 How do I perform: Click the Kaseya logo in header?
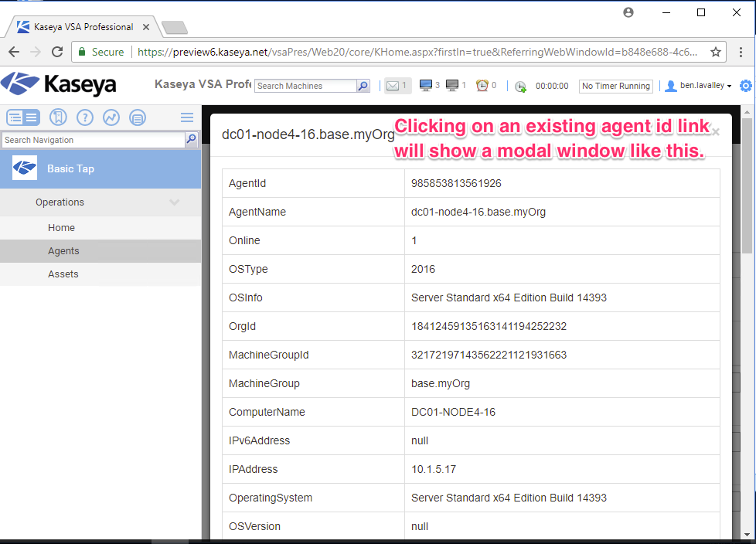(58, 83)
